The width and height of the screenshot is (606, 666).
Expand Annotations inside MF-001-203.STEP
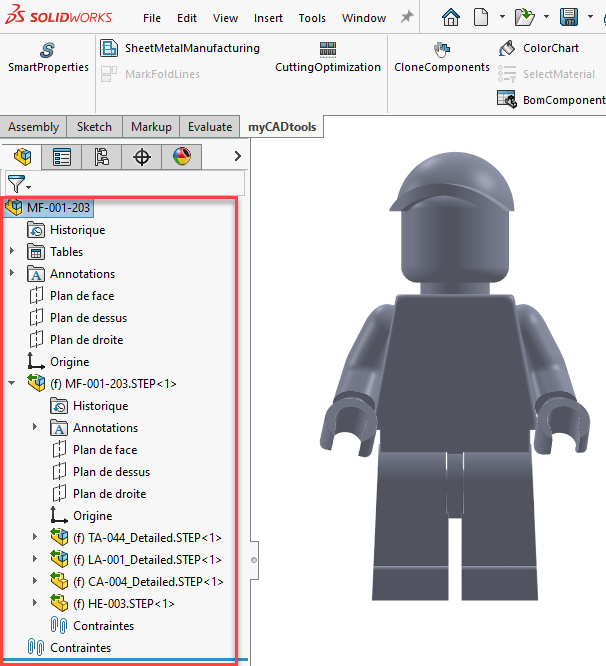coord(35,426)
